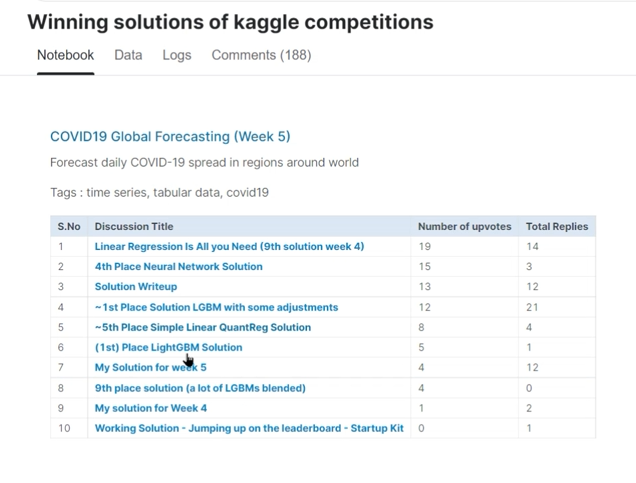636x483 pixels.
Task: Click the Winning solutions of kaggle competitions title
Action: [230, 21]
